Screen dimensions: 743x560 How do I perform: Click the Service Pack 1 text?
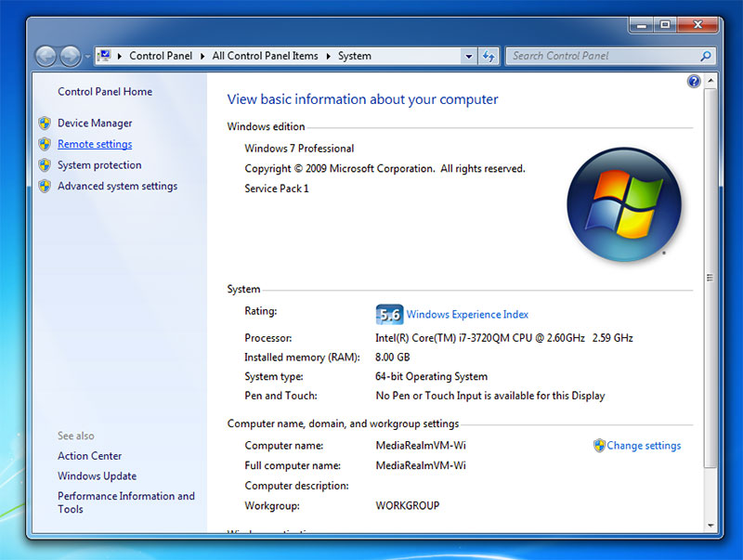pyautogui.click(x=276, y=189)
